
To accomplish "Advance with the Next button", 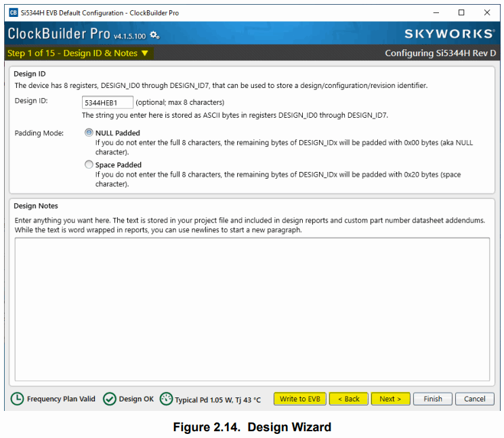I will pos(391,399).
